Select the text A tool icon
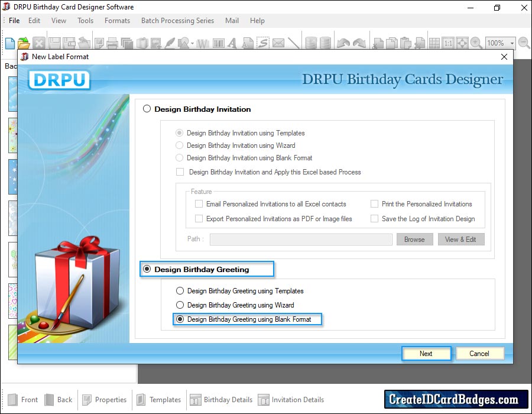 (232, 43)
